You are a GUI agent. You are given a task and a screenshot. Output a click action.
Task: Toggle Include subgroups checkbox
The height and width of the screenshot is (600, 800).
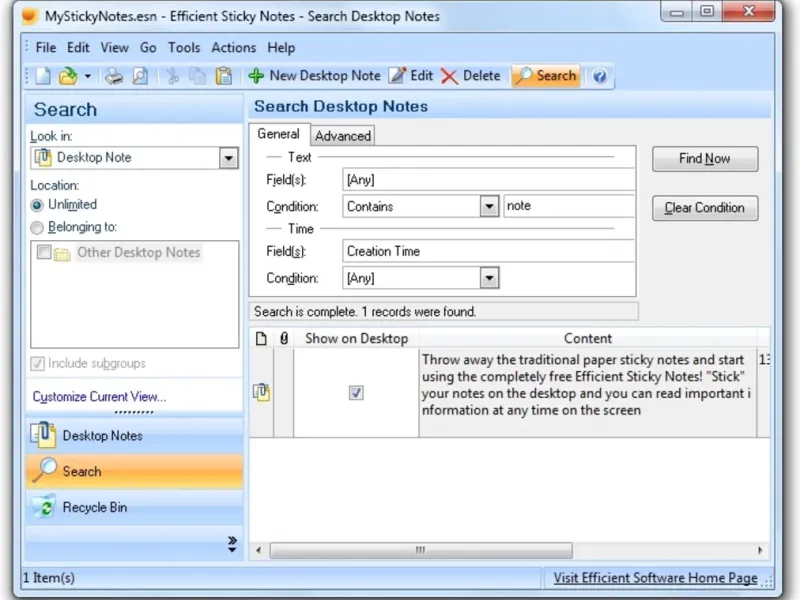coord(37,363)
